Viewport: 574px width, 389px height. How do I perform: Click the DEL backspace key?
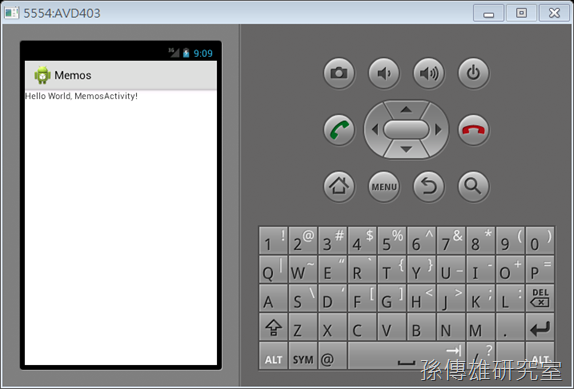(x=540, y=298)
